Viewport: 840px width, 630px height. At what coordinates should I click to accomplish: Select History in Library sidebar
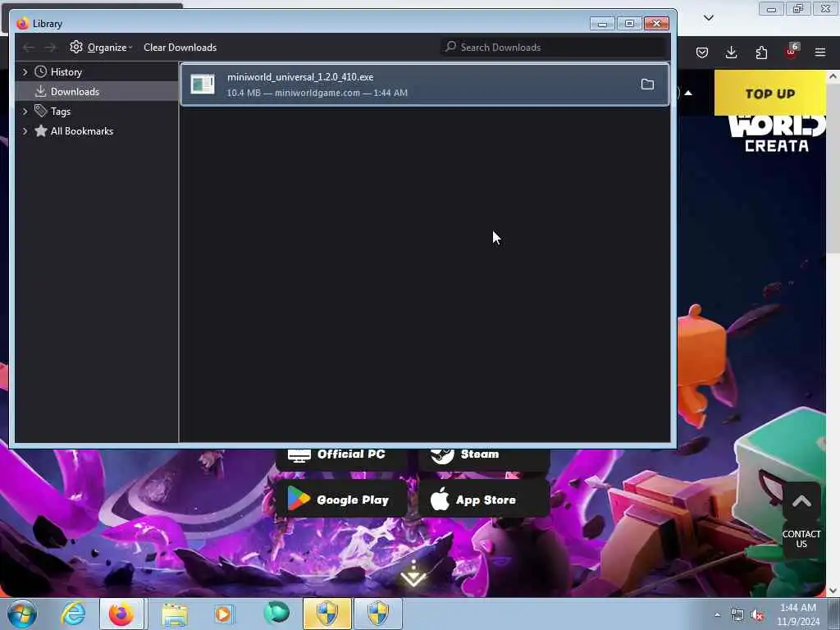tap(66, 72)
